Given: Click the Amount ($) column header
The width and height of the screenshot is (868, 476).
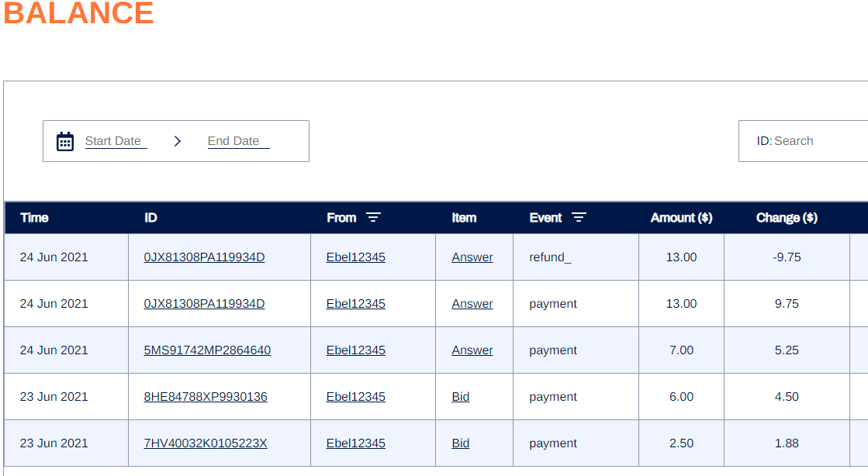Looking at the screenshot, I should click(x=682, y=218).
